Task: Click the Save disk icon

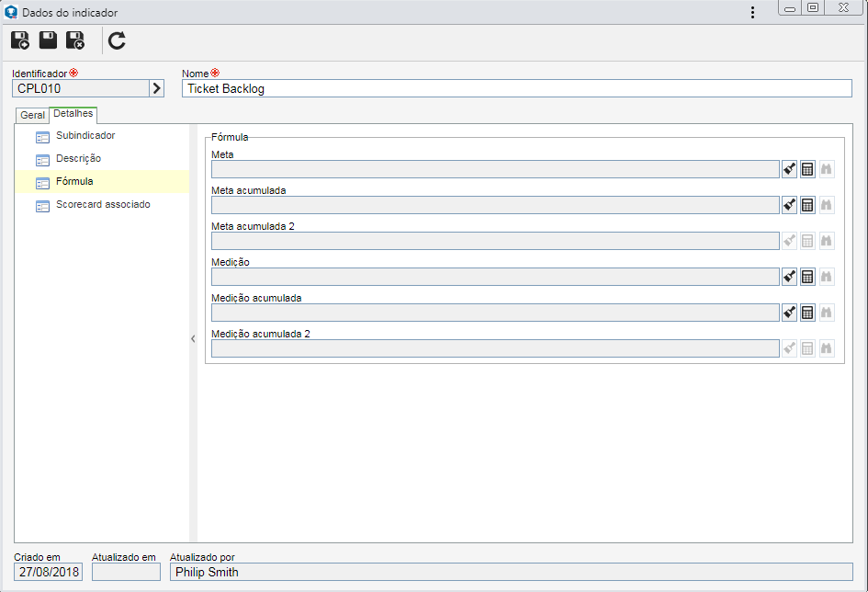Action: click(48, 40)
